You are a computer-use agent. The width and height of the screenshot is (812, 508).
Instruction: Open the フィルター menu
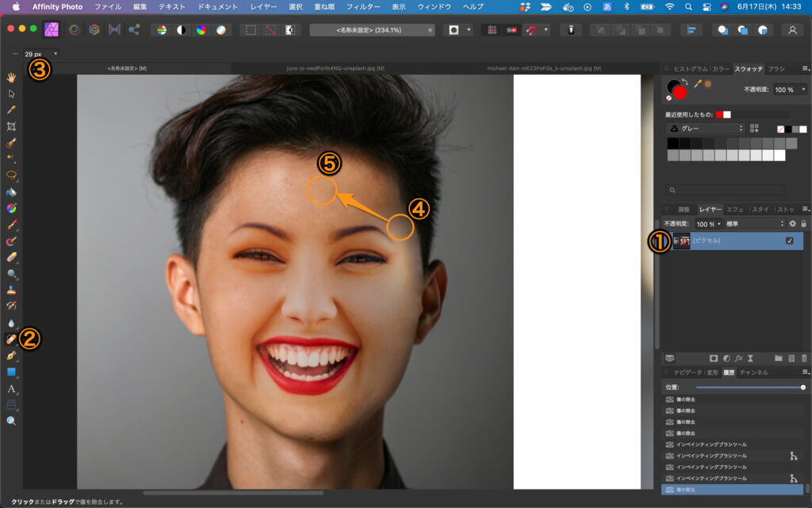363,6
